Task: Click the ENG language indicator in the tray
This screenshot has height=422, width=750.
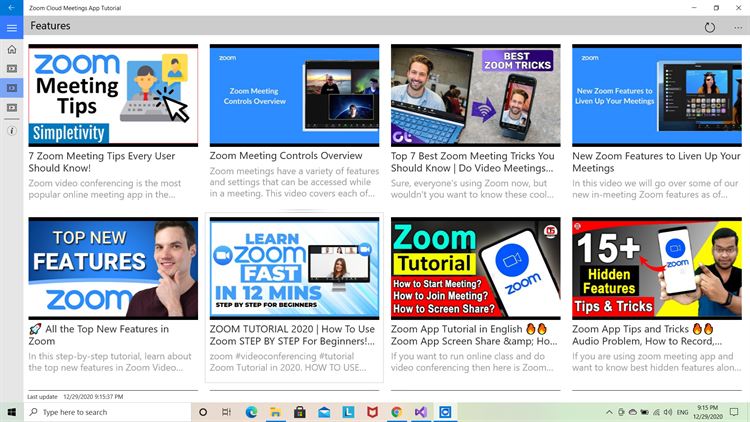Action: [x=683, y=412]
